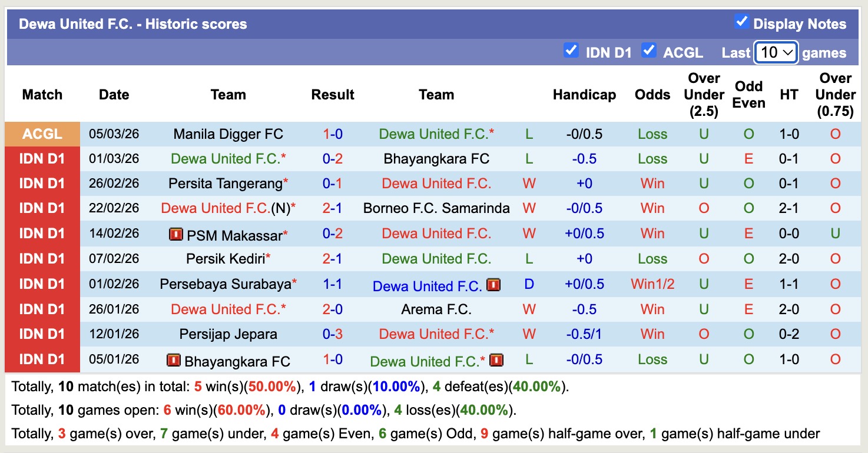Open the Last games count dropdown

776,52
